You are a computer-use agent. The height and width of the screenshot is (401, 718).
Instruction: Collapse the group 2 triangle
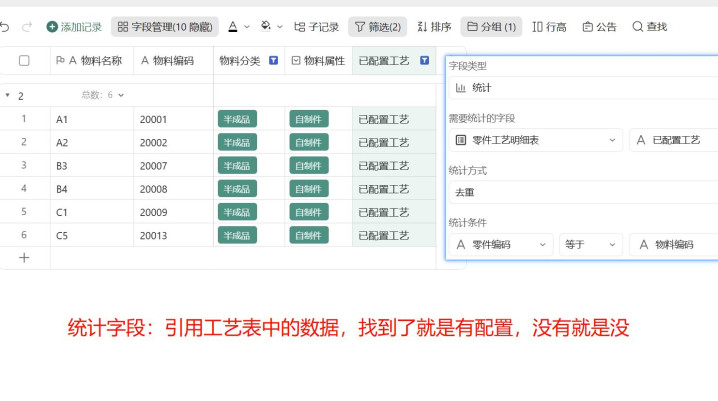pyautogui.click(x=8, y=96)
